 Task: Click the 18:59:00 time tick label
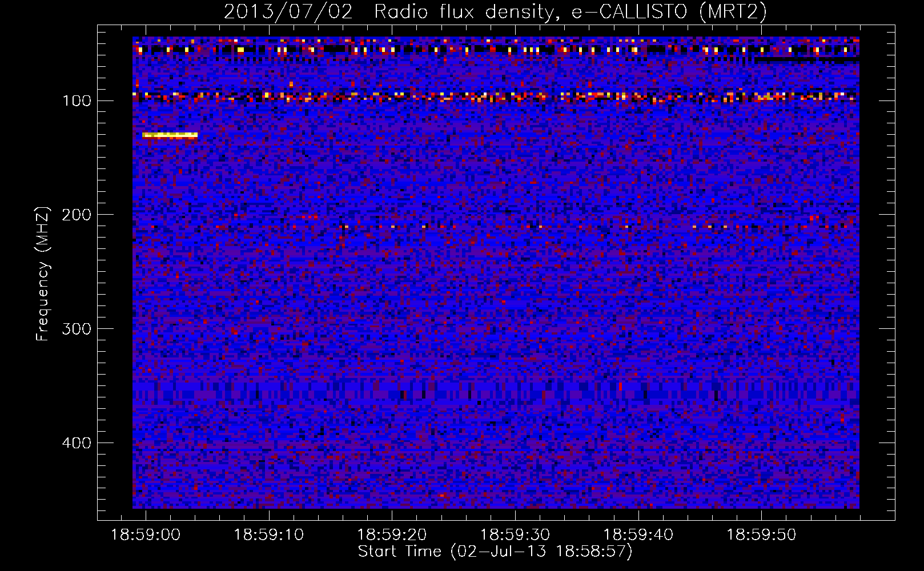(146, 535)
